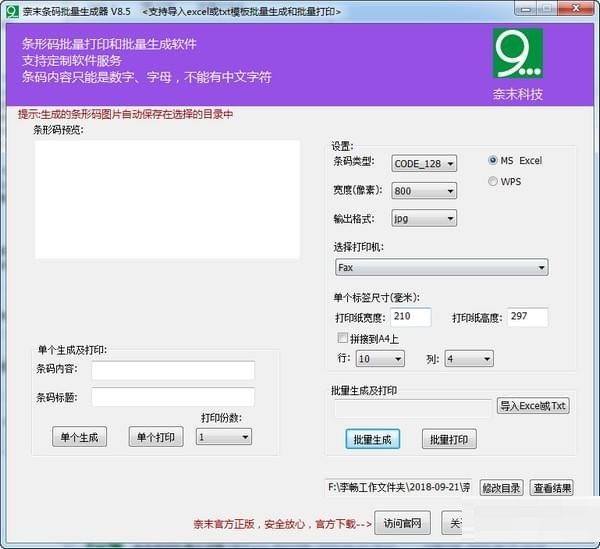Click the red hint text 提示:生成的条形码图片
Screen dimensions: 600x549
point(126,114)
